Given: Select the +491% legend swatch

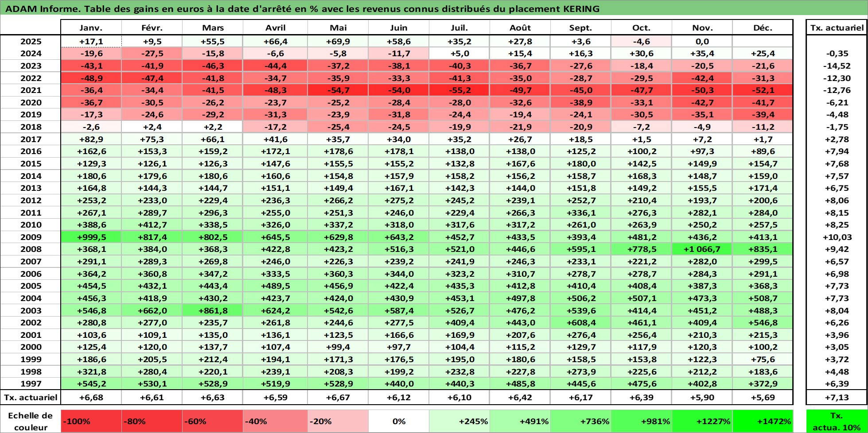Looking at the screenshot, I should tap(520, 421).
